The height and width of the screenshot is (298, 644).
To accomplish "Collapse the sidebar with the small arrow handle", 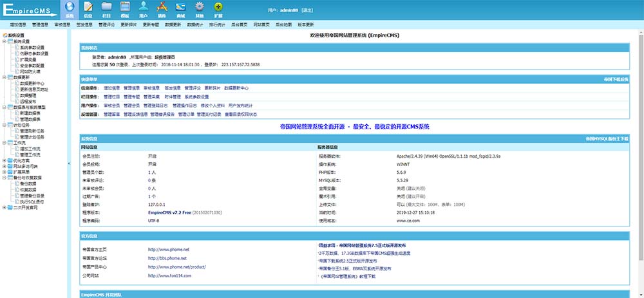I will (x=68, y=163).
